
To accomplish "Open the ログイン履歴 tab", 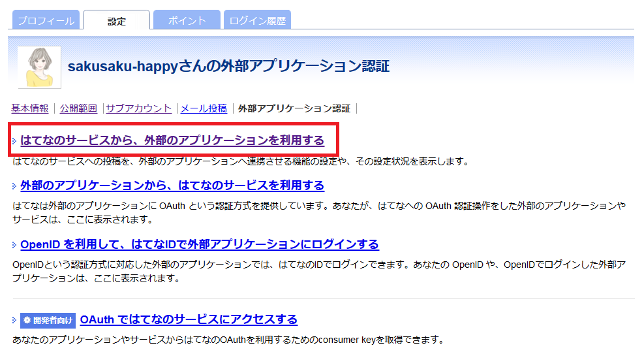I will point(258,20).
